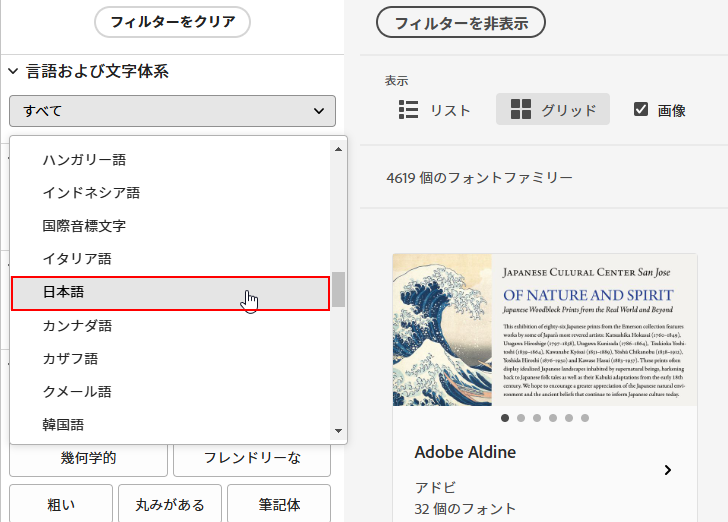Screen dimensions: 728x522
Task: Click the 4619 個のフォントファミリー count text
Action: (480, 177)
